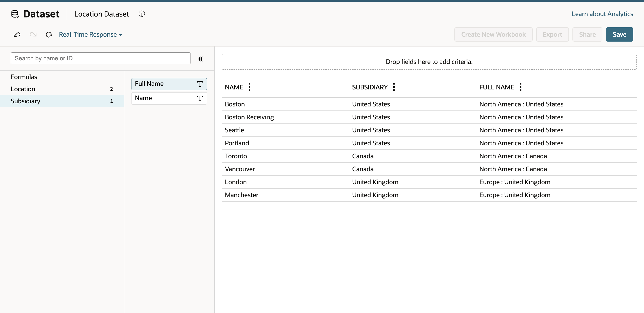
Task: Focus the Search by name or ID field
Action: point(100,58)
